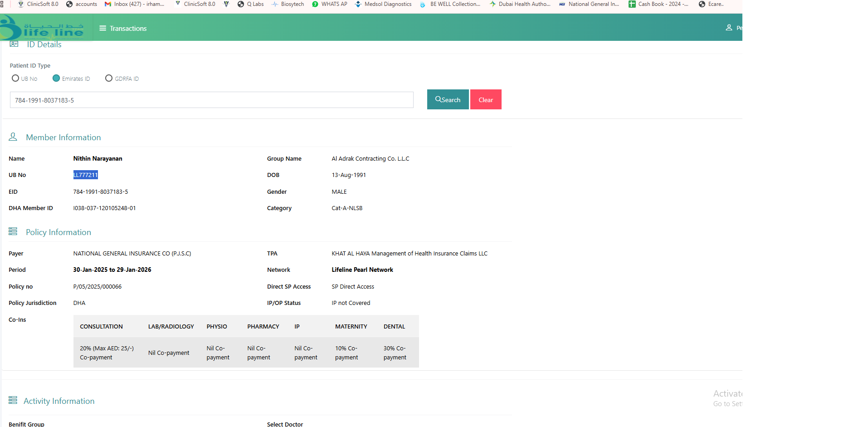Click the user profile icon in header
868x427 pixels.
point(729,28)
